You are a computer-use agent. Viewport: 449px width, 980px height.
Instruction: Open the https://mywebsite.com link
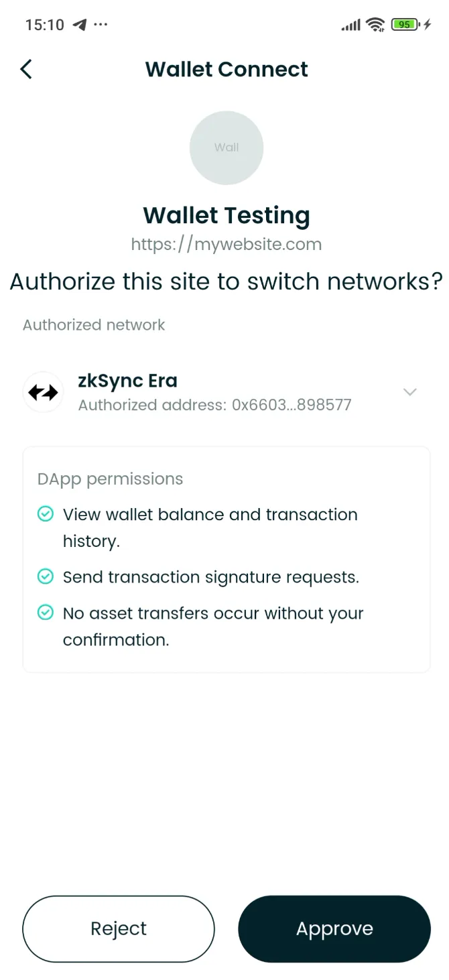tap(227, 244)
